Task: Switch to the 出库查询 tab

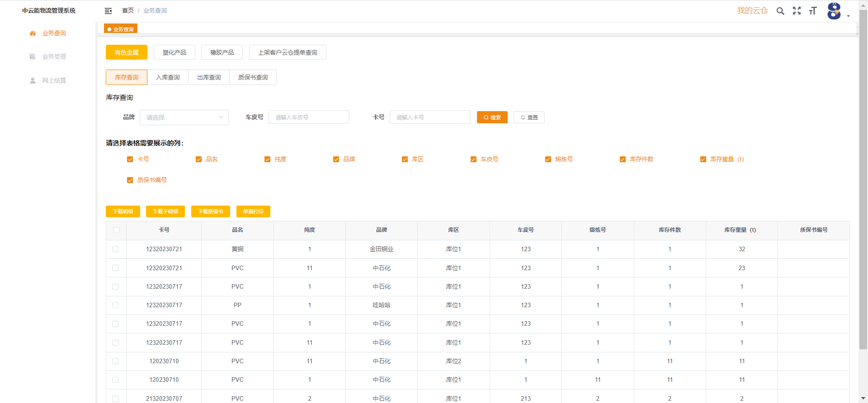Action: [x=209, y=77]
